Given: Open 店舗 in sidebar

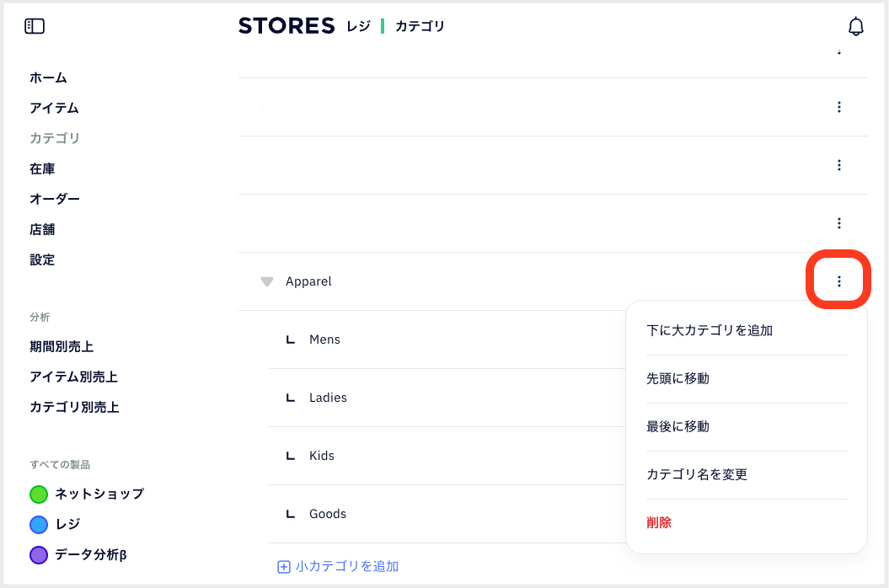Looking at the screenshot, I should click(42, 229).
